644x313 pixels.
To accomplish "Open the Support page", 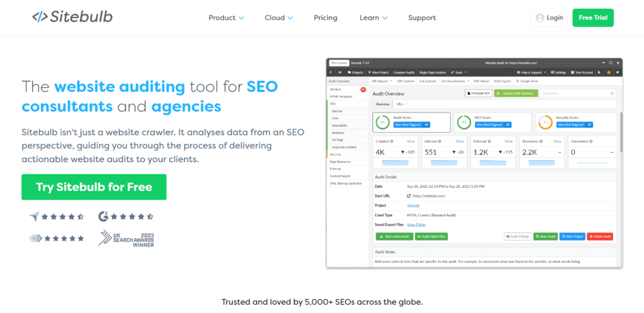I will coord(422,18).
